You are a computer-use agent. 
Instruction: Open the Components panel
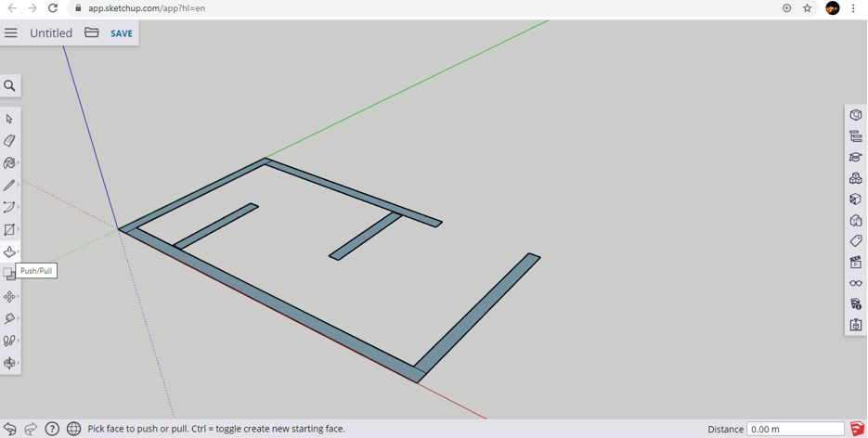click(x=856, y=178)
